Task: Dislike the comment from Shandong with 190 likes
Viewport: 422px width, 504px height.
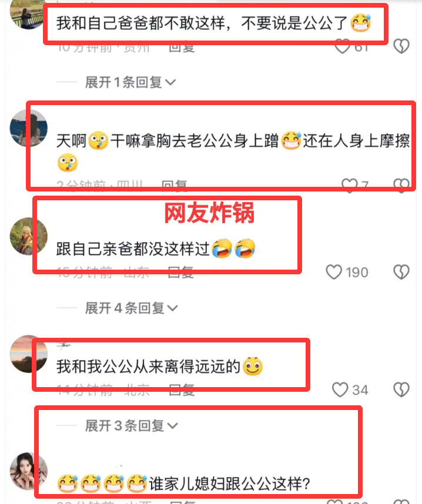Action: tap(401, 272)
